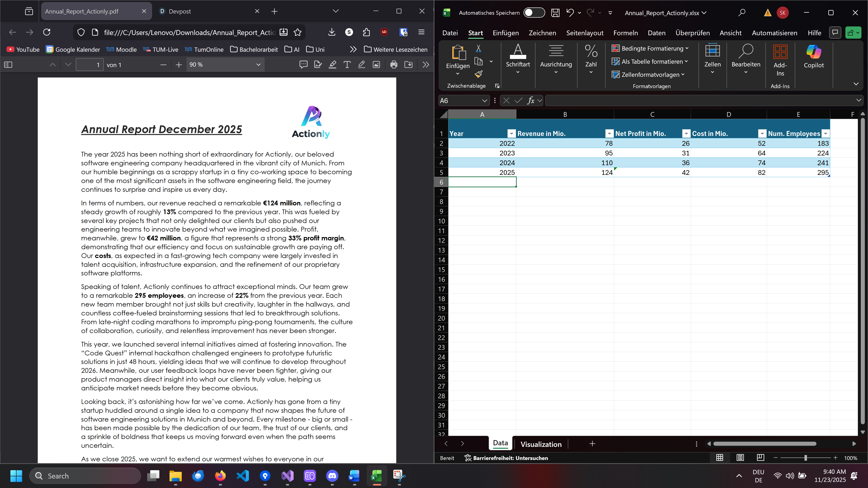
Task: Switch to Page Layout view in status bar
Action: 740,458
